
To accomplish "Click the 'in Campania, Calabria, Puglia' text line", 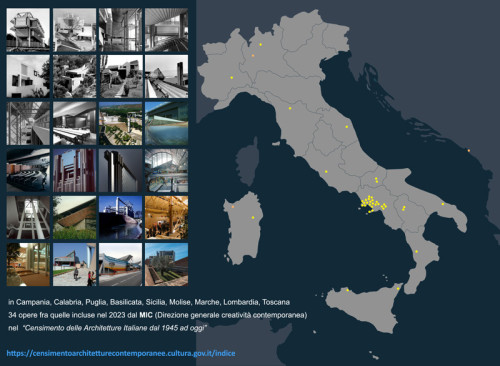I will coord(149,302).
